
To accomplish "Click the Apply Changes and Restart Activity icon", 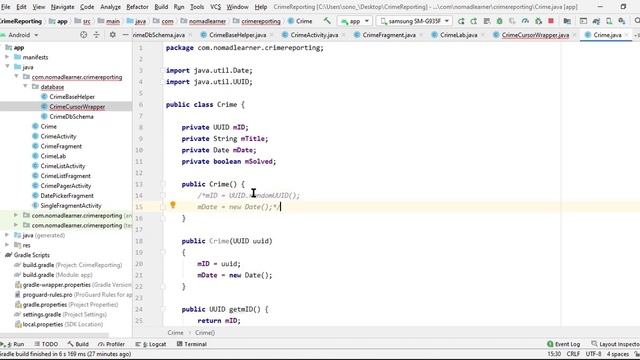I will pos(473,21).
